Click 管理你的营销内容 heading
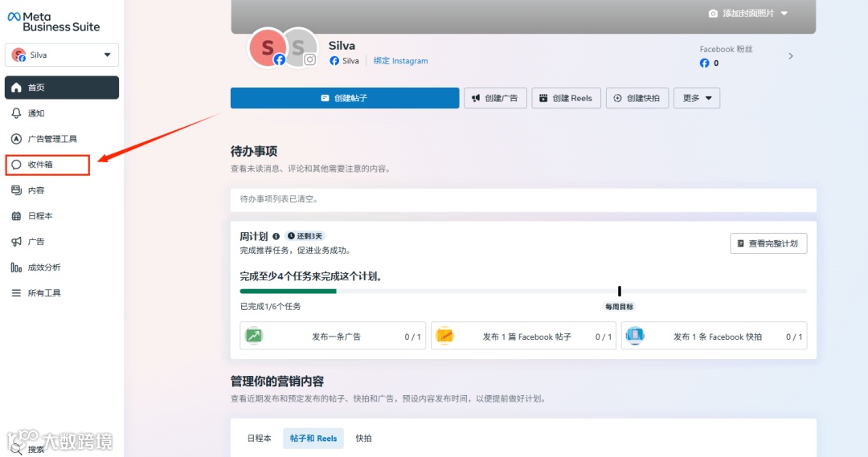The image size is (868, 457). pos(277,382)
